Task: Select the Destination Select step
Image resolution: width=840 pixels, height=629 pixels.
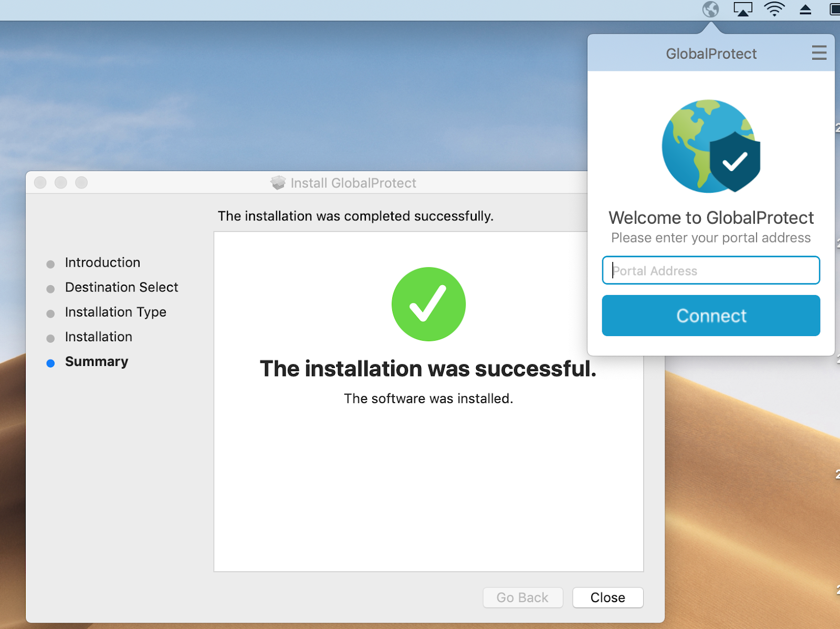Action: pos(121,287)
